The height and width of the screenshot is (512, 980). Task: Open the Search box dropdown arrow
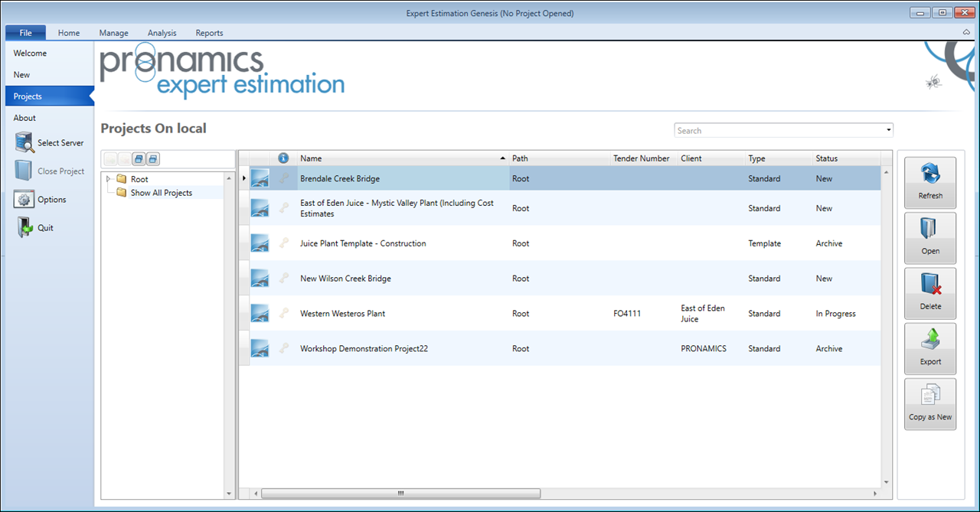888,131
